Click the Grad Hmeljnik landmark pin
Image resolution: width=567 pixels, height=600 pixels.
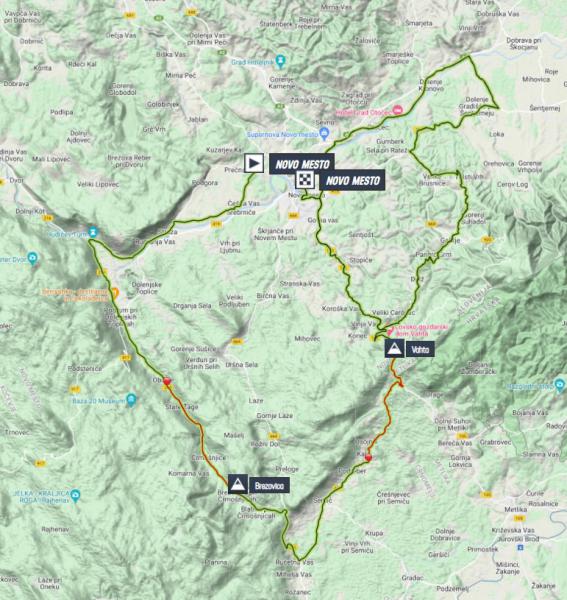point(280,61)
